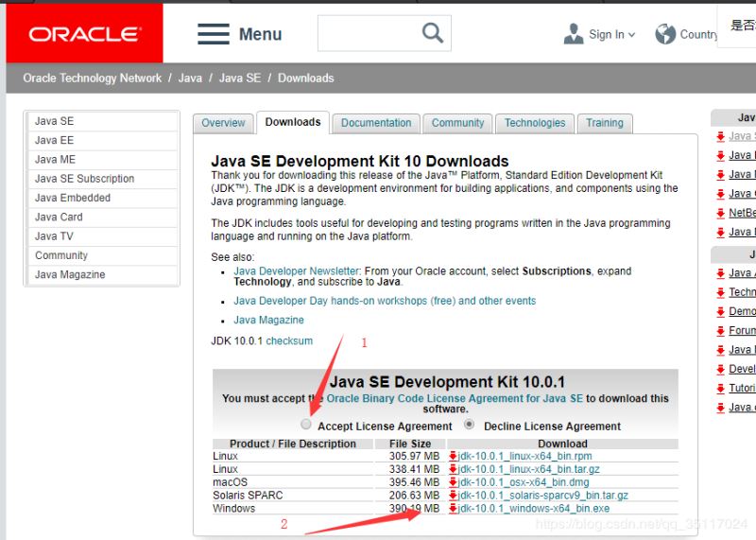Open the JDK 10.0.1 checksum link
The image size is (756, 540).
click(289, 341)
